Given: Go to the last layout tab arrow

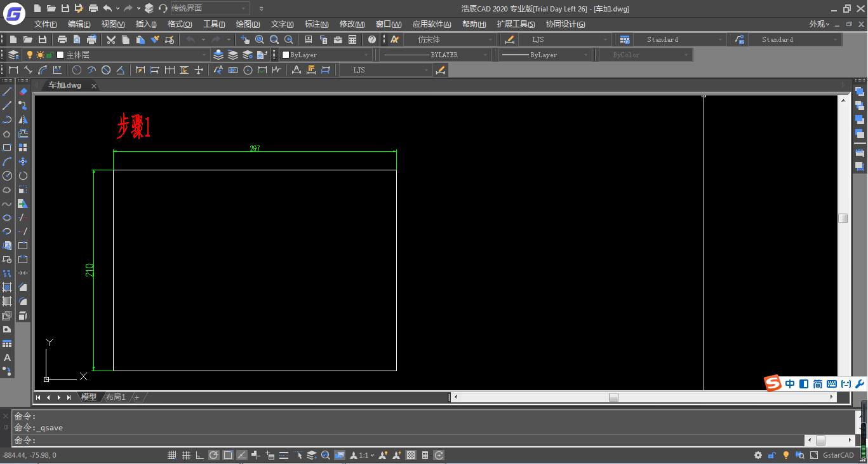Looking at the screenshot, I should pyautogui.click(x=69, y=397).
